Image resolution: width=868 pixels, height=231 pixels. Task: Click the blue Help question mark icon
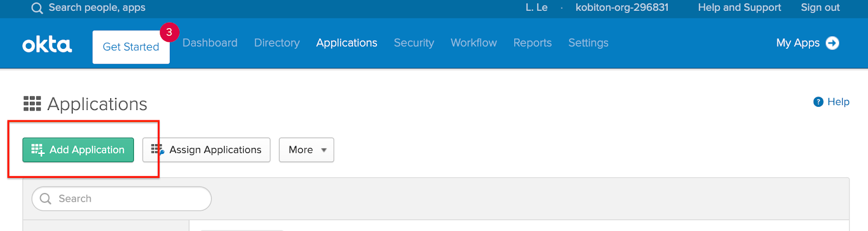click(x=818, y=102)
